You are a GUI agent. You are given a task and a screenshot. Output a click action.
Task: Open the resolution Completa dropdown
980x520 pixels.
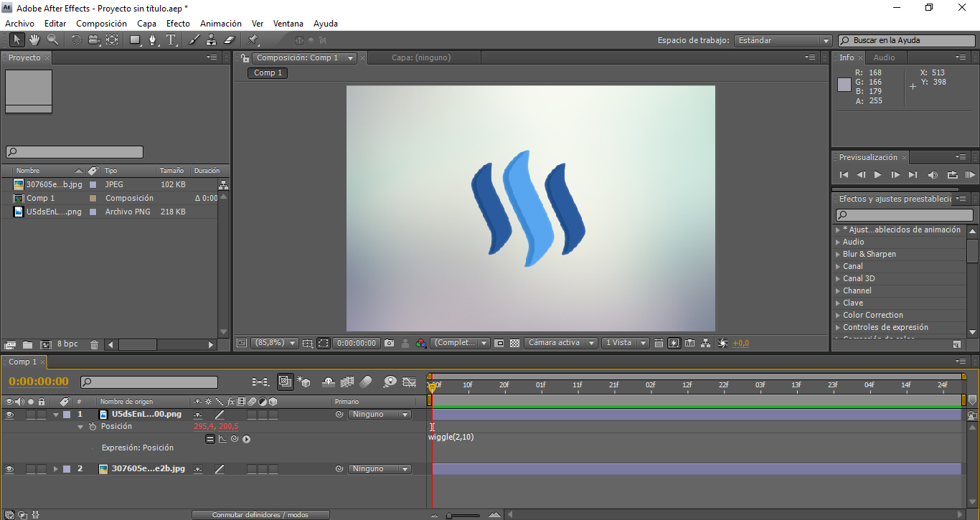coord(460,343)
